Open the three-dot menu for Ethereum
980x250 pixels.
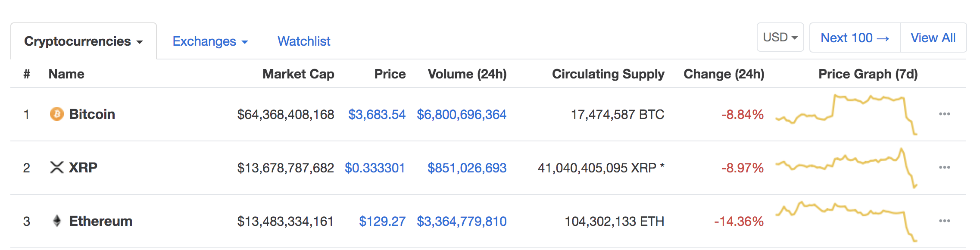point(944,221)
